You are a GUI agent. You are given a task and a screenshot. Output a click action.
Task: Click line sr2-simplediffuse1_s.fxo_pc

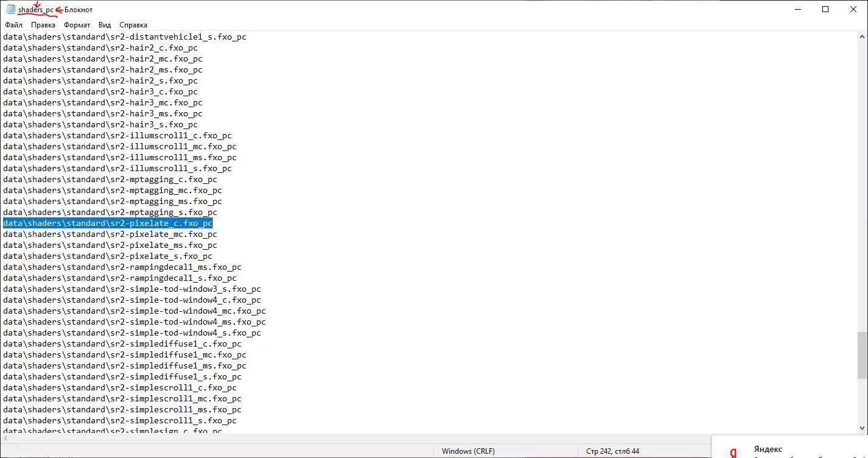coord(122,377)
